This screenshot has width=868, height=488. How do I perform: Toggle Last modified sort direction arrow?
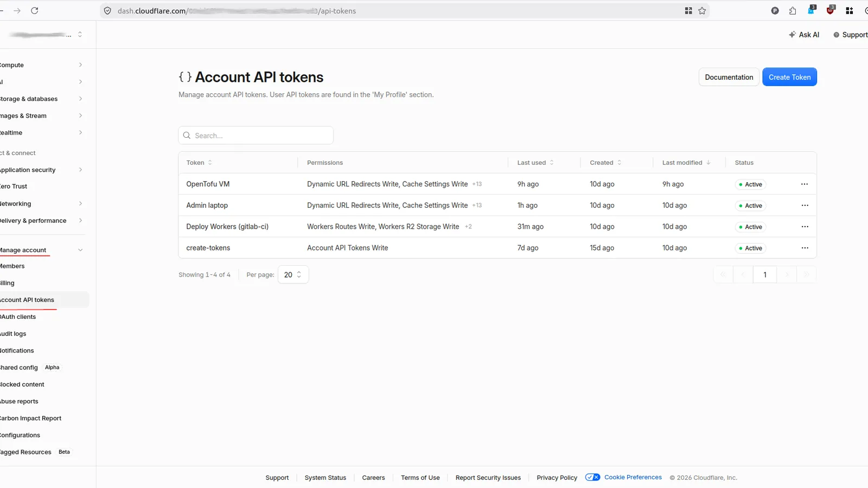click(709, 163)
